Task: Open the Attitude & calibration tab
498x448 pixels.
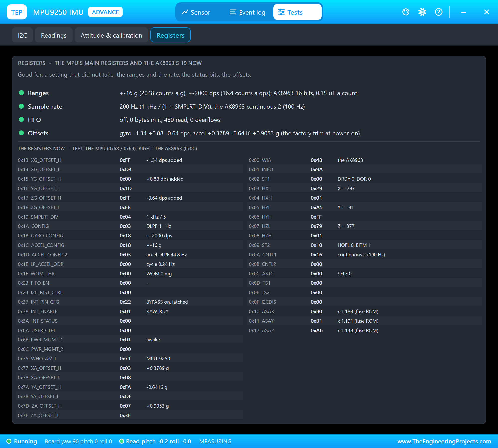Action: (x=112, y=35)
